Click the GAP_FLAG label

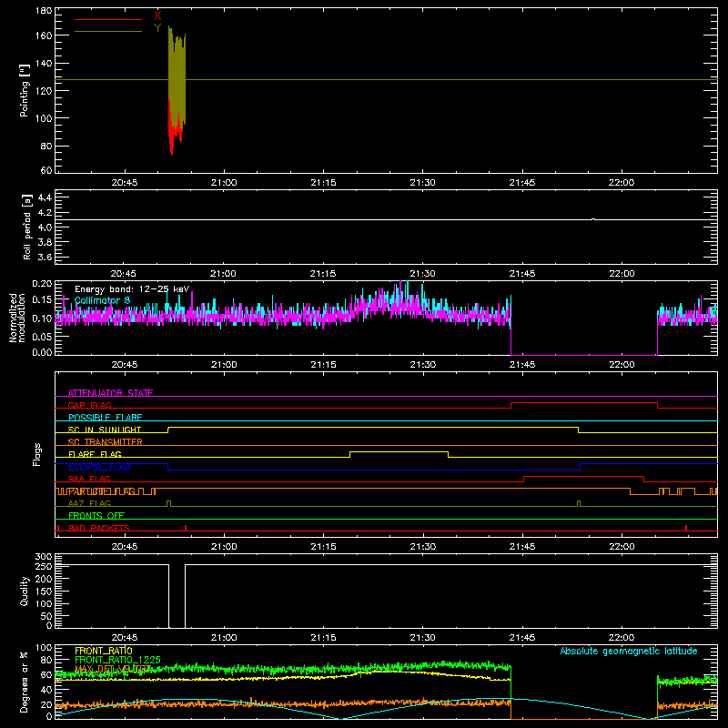coord(90,405)
